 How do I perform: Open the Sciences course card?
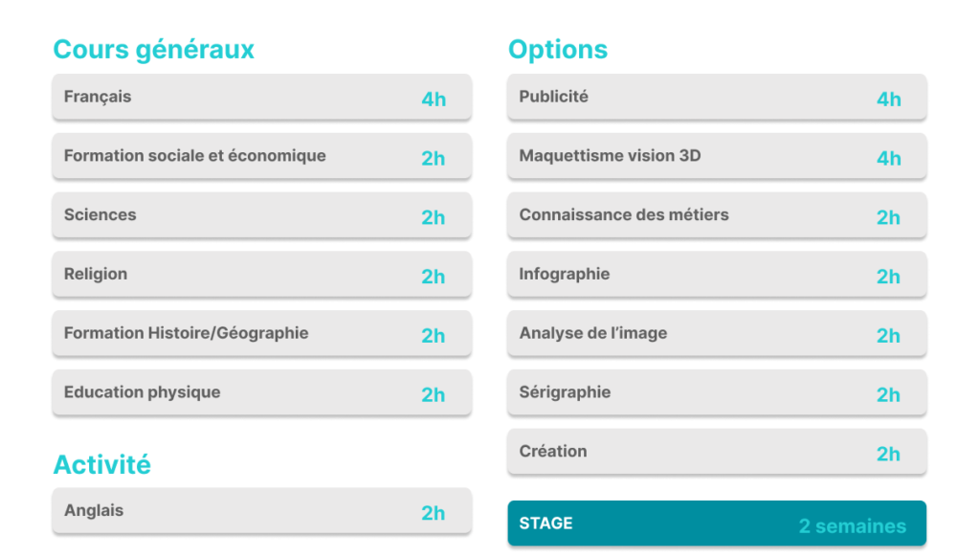[262, 215]
